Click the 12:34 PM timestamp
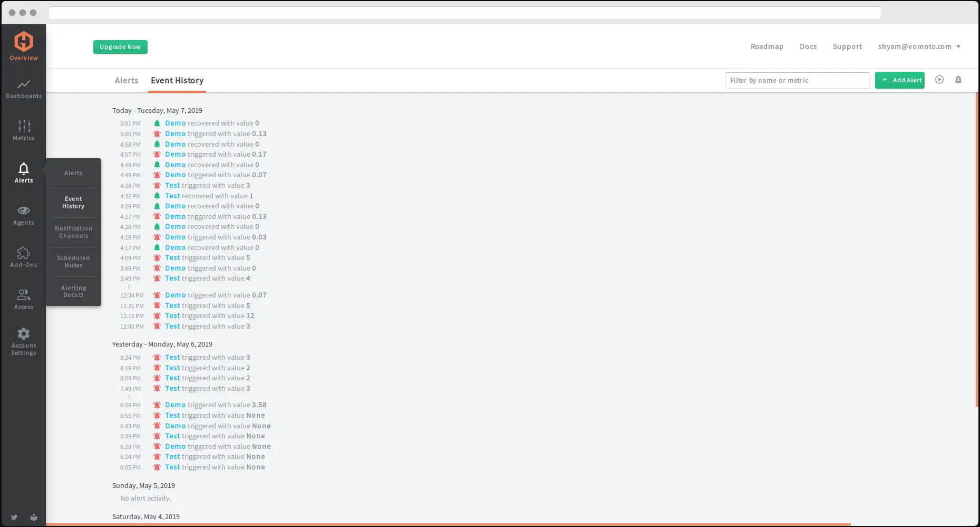 point(132,296)
